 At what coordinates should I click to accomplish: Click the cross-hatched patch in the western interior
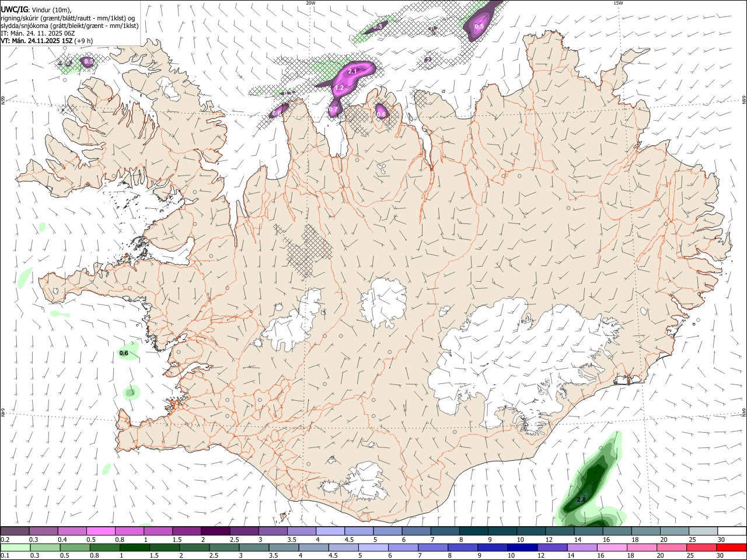tap(308, 251)
